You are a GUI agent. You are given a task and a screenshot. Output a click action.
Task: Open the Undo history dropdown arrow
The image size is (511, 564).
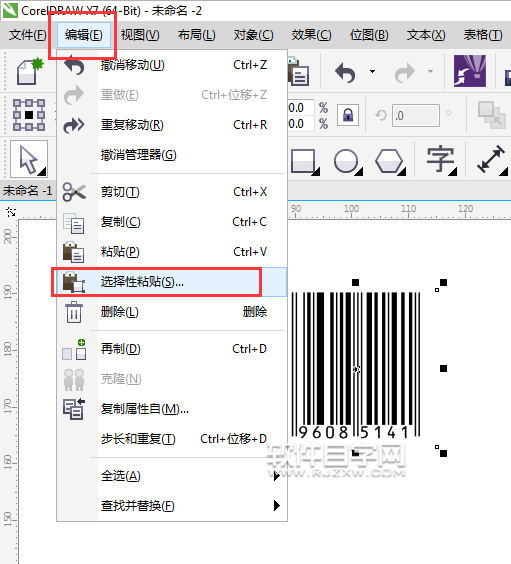pyautogui.click(x=373, y=71)
